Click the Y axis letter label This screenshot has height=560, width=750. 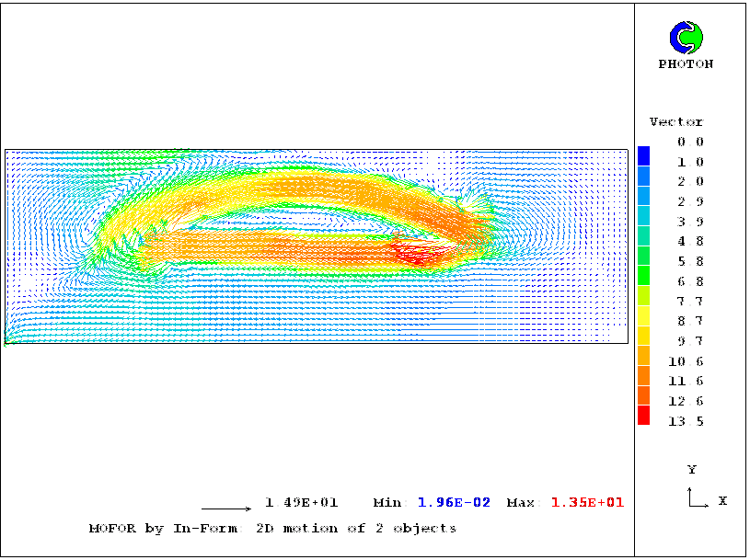tap(691, 470)
